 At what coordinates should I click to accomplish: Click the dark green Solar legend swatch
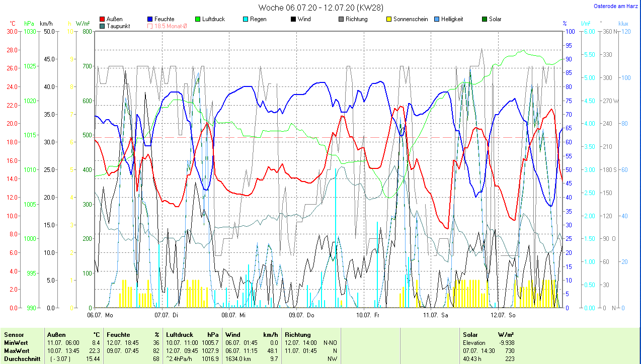coord(485,19)
